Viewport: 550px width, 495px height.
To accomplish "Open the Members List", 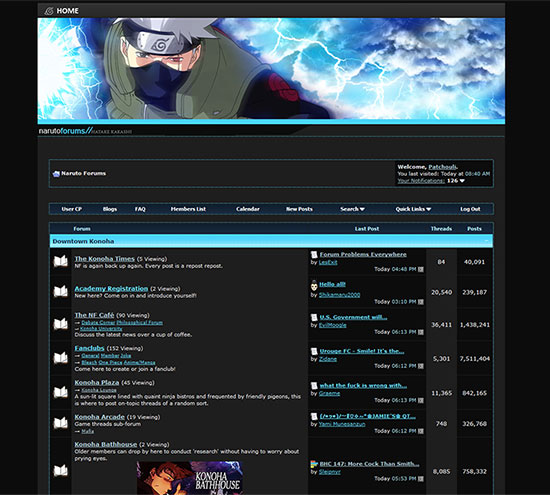I will click(x=188, y=209).
